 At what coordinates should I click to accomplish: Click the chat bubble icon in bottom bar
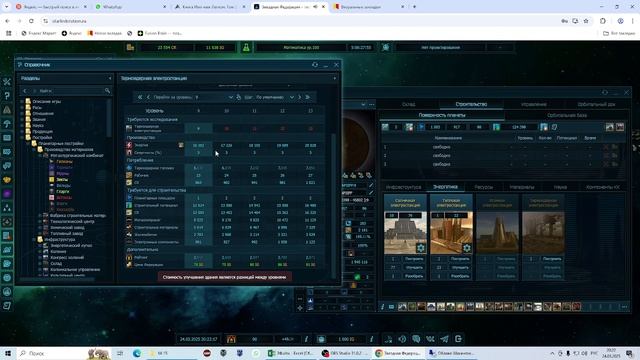pyautogui.click(x=416, y=339)
